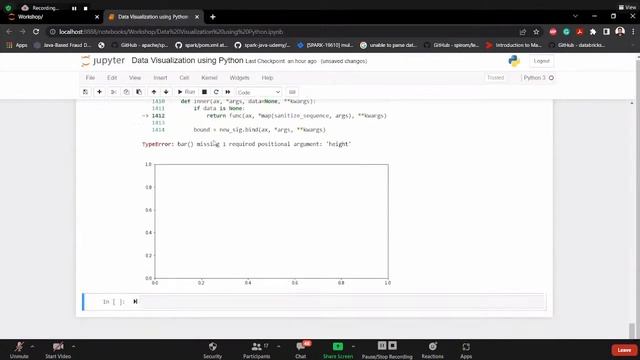The image size is (640, 360).
Task: Restart and run all with fast-forward icon
Action: pyautogui.click(x=228, y=92)
